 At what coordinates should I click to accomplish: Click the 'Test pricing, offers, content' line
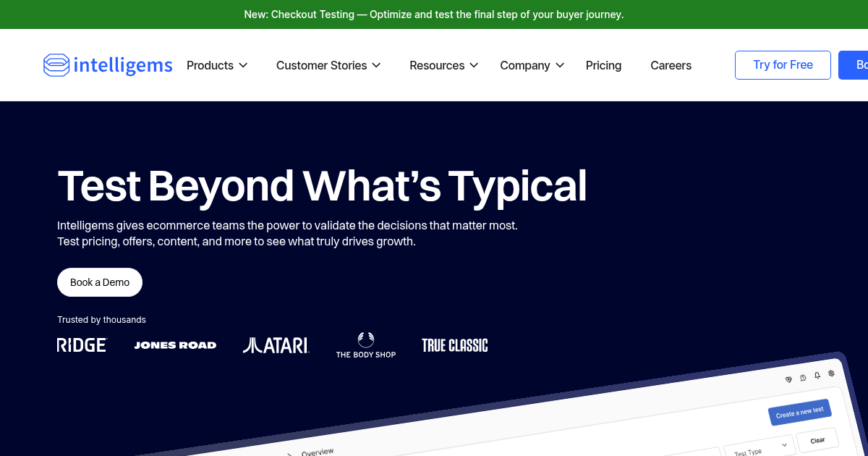[x=237, y=241]
